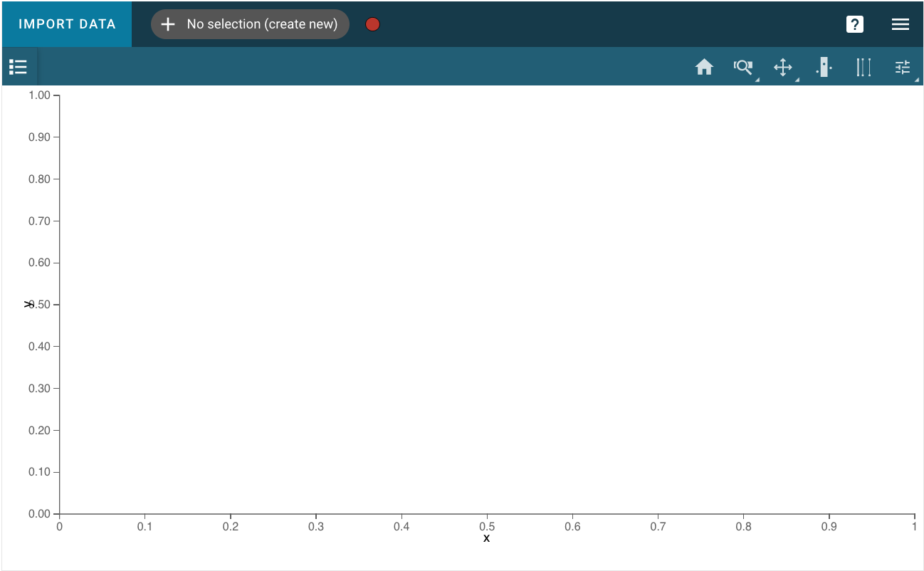Click the '0.10' y-axis tick label
This screenshot has width=924, height=571.
click(x=39, y=472)
